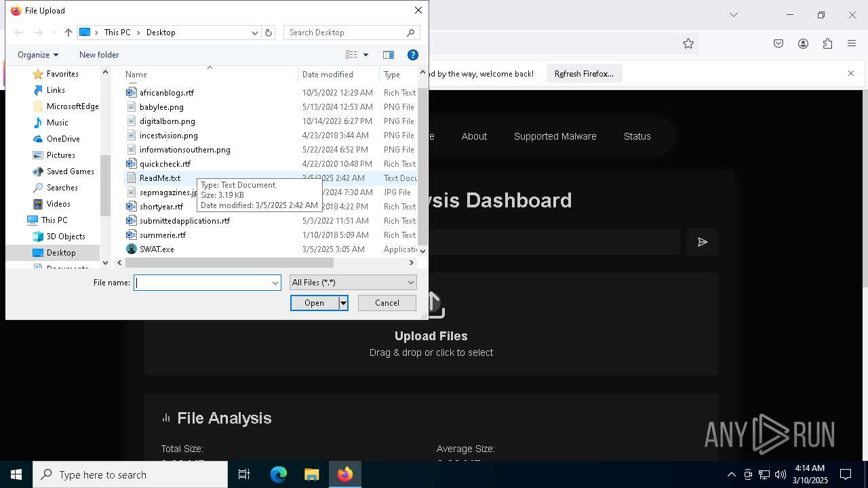Open the Supported Malware tab
868x488 pixels.
pyautogui.click(x=555, y=136)
